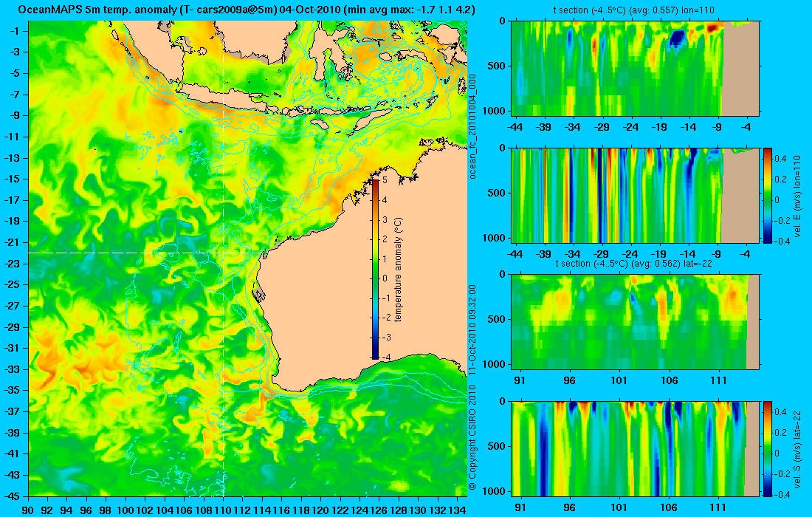The height and width of the screenshot is (517, 812).
Task: Open the lon=110 temperature section plot
Action: click(x=635, y=69)
